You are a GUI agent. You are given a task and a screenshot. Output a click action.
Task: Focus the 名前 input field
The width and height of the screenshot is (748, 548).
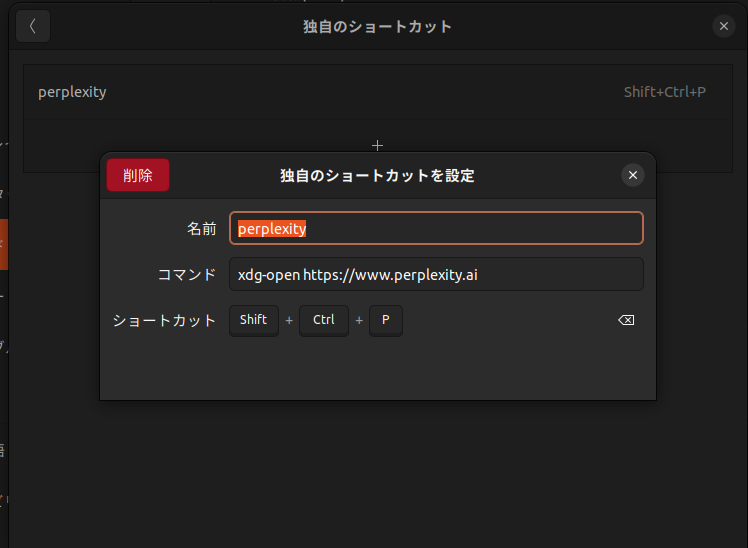pos(436,228)
